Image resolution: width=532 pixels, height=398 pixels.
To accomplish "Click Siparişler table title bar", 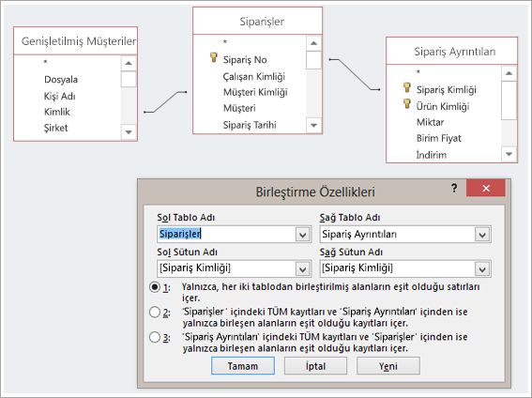I will click(257, 21).
